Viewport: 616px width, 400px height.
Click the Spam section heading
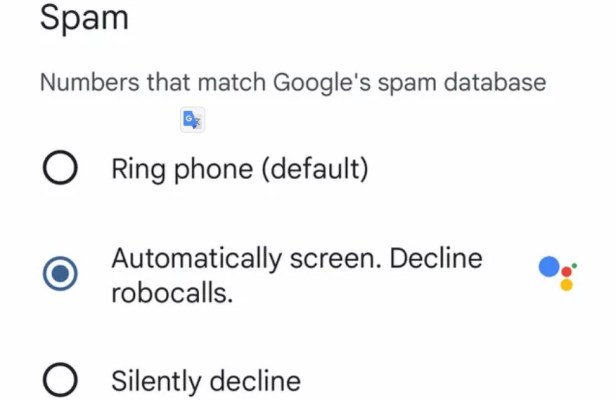(x=84, y=19)
